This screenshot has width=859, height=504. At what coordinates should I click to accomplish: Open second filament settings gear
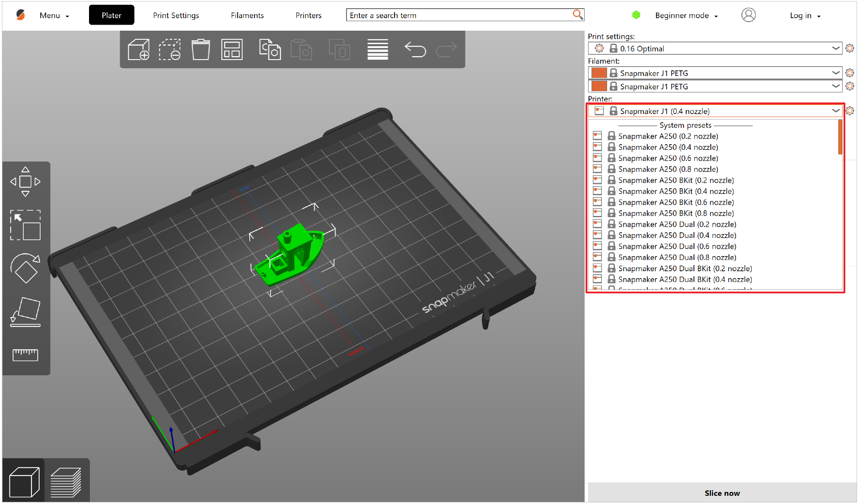pyautogui.click(x=849, y=86)
